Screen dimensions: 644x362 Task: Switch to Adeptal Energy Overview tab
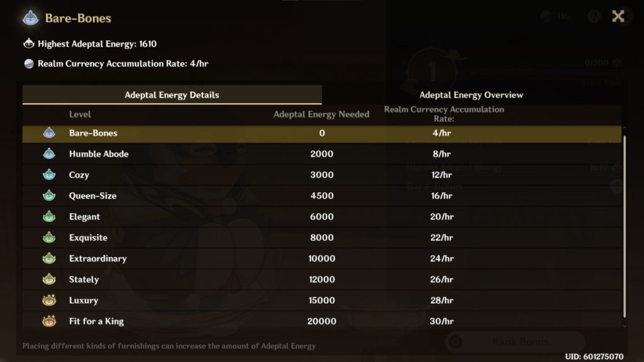tap(471, 95)
